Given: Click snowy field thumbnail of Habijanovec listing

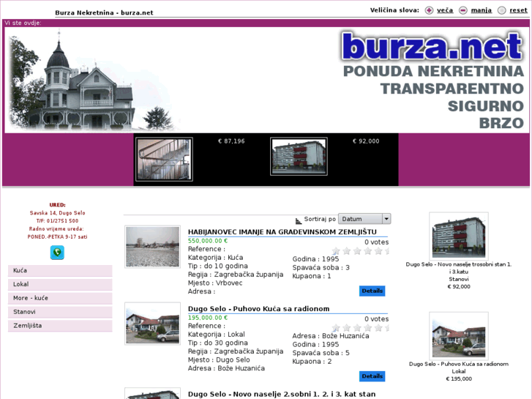Looking at the screenshot, I should [x=153, y=247].
